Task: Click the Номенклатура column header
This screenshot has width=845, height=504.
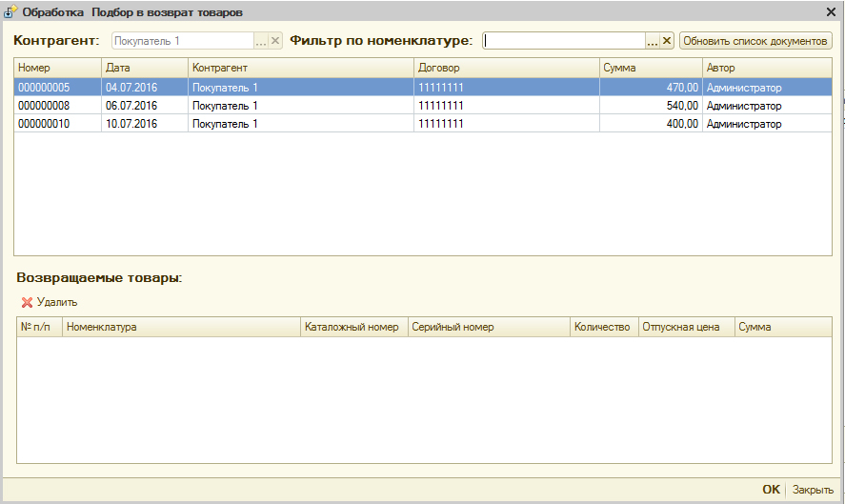Action: coord(181,327)
